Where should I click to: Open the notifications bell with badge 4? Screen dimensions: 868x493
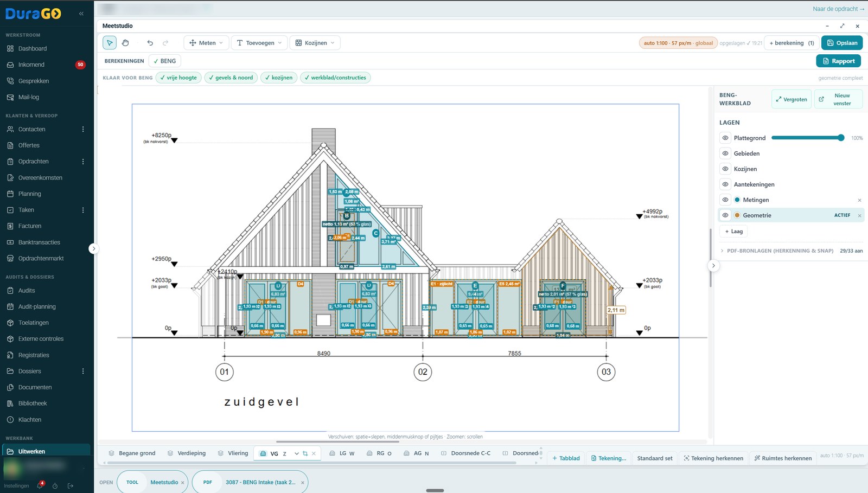click(x=40, y=485)
